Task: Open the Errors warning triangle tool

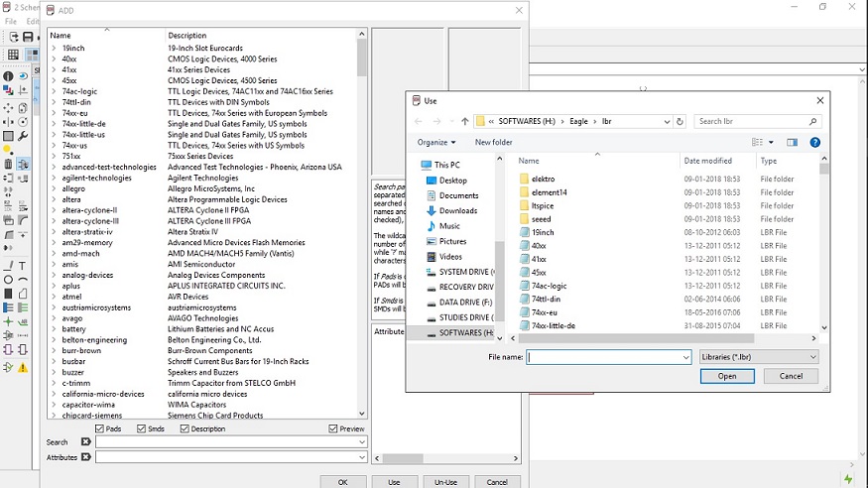Action: 23,367
